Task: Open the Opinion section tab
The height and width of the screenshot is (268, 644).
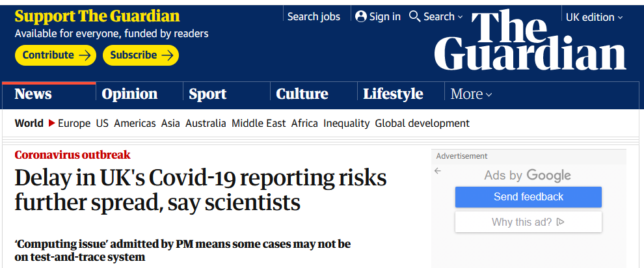Action: [129, 94]
